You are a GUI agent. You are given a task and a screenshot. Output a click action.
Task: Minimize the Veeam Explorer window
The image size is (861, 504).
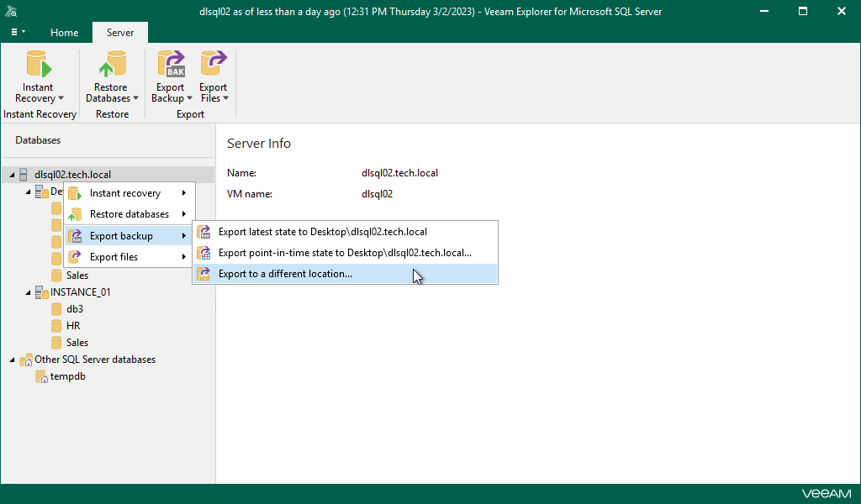coord(763,11)
